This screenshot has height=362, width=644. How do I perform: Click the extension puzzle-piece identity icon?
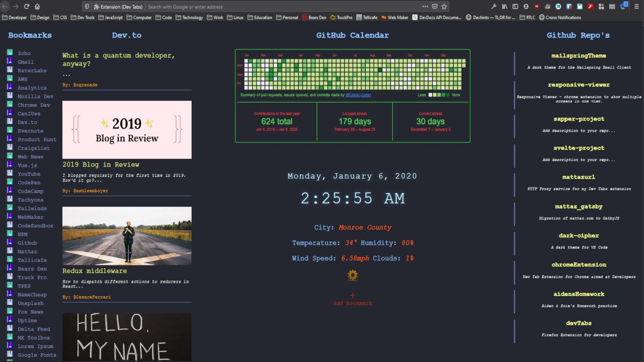(96, 7)
